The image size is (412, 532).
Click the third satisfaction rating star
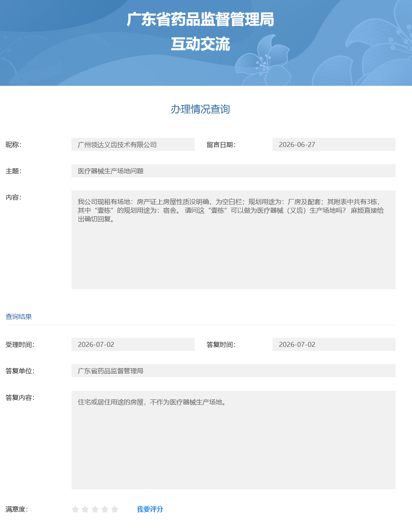(95, 509)
